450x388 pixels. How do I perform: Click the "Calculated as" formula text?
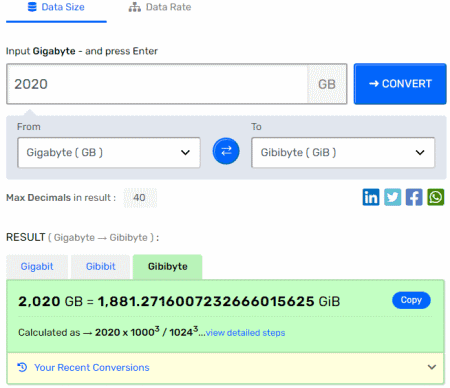108,332
